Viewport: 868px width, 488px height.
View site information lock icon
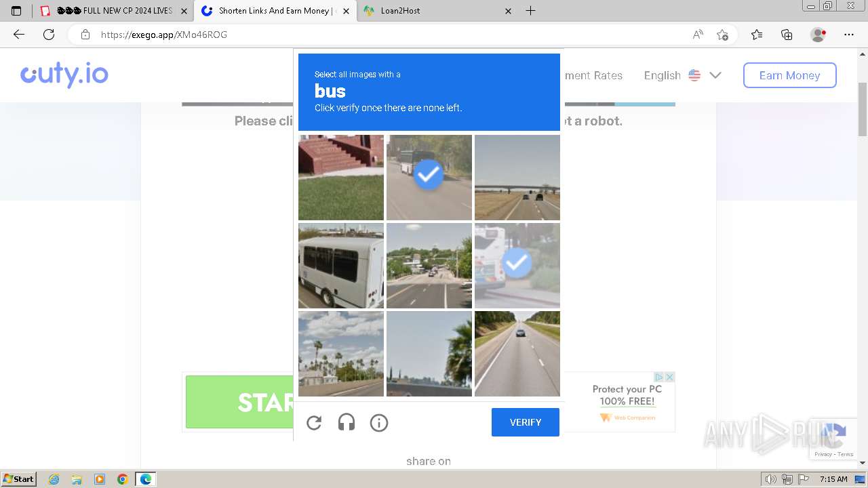tap(85, 35)
